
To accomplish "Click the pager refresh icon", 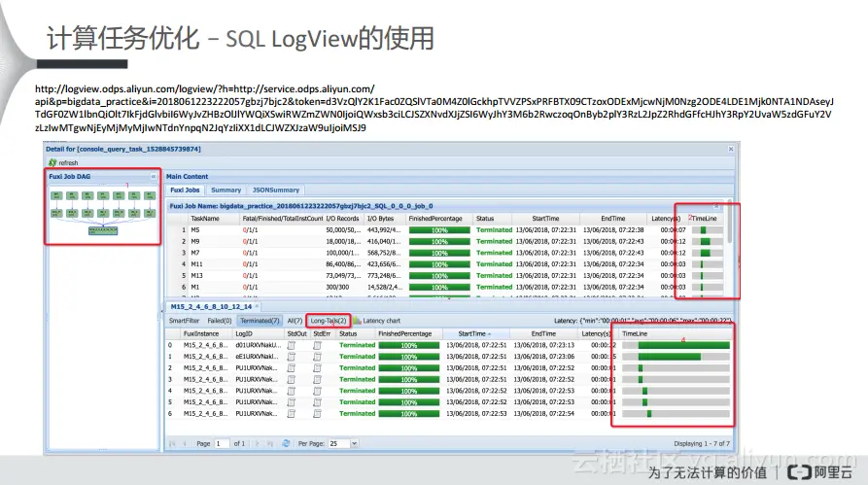I will 286,443.
